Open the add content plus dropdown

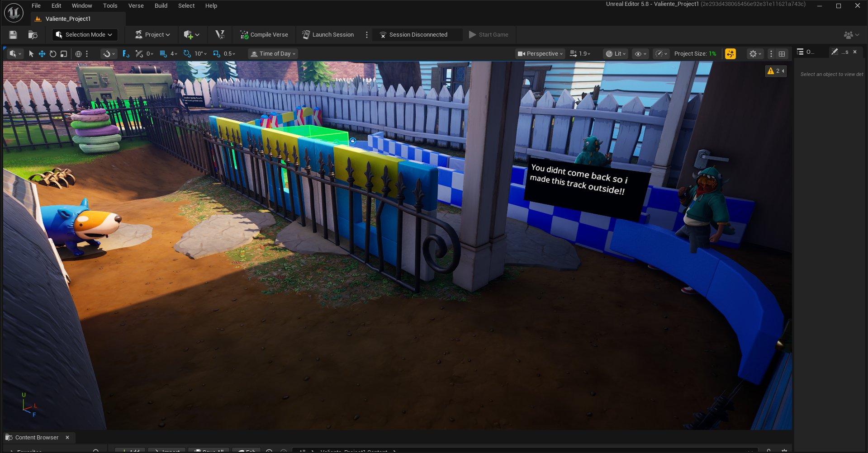tap(192, 35)
